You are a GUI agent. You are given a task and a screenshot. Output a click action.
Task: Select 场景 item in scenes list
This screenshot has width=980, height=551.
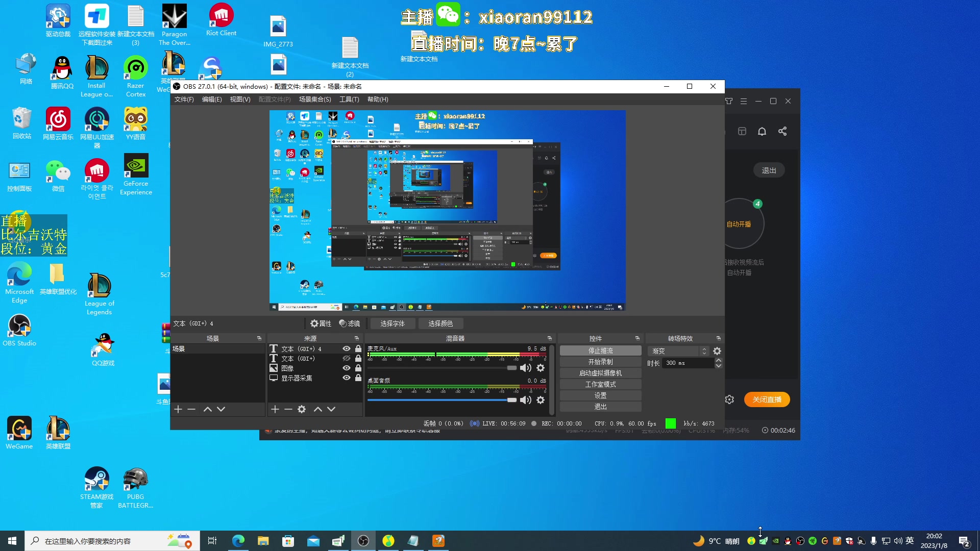click(218, 349)
